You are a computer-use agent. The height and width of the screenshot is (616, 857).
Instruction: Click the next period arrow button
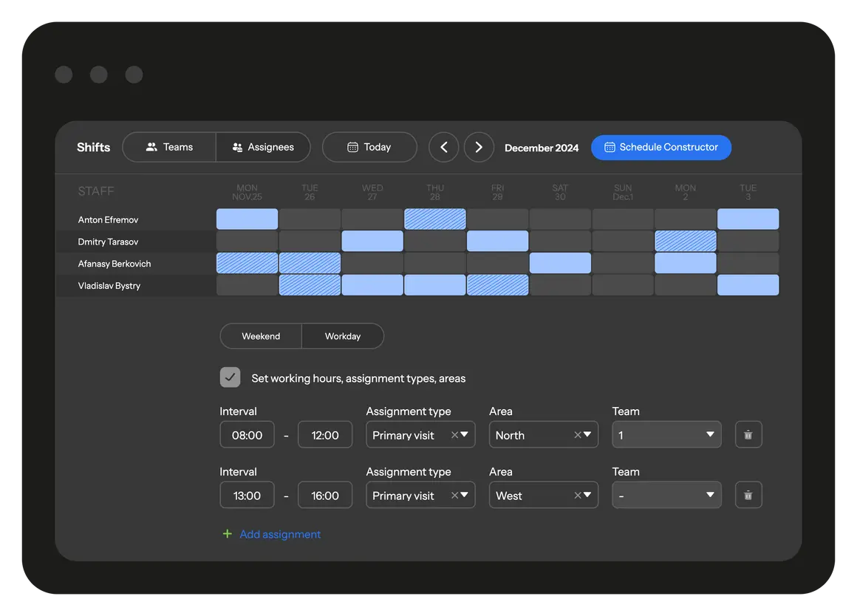479,147
